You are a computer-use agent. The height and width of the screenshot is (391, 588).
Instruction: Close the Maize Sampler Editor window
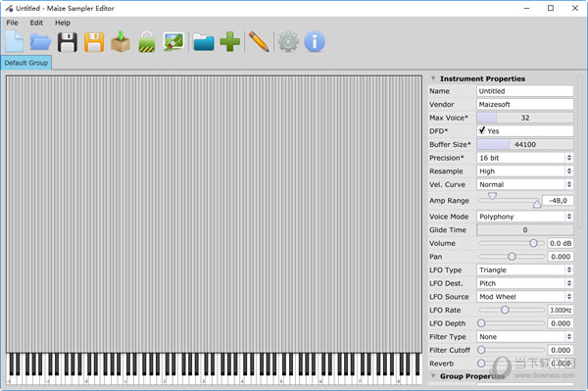(x=575, y=8)
